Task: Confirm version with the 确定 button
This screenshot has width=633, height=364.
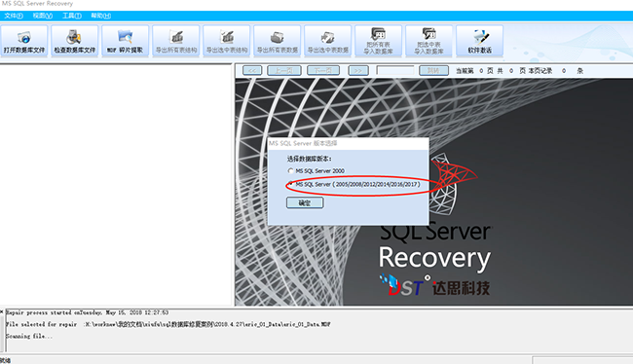Action: coord(305,202)
